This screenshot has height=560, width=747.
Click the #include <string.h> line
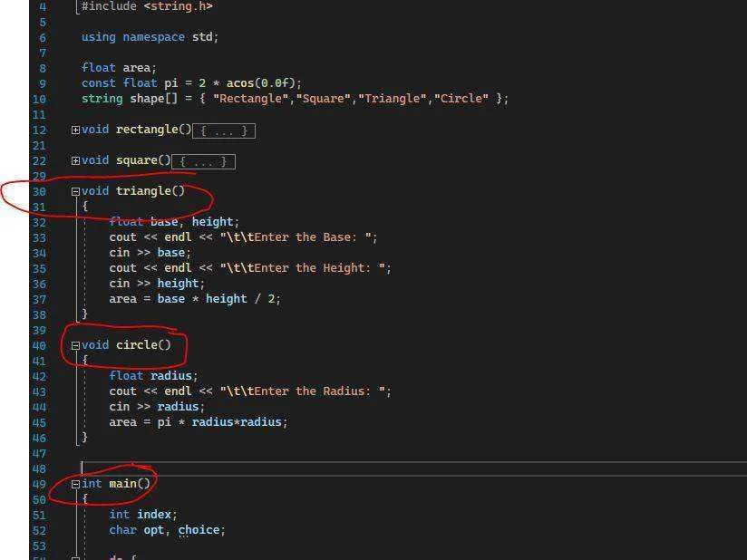147,6
